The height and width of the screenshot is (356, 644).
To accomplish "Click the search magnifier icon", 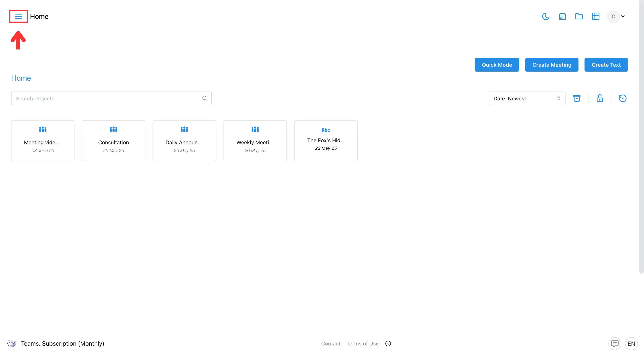I will point(205,98).
